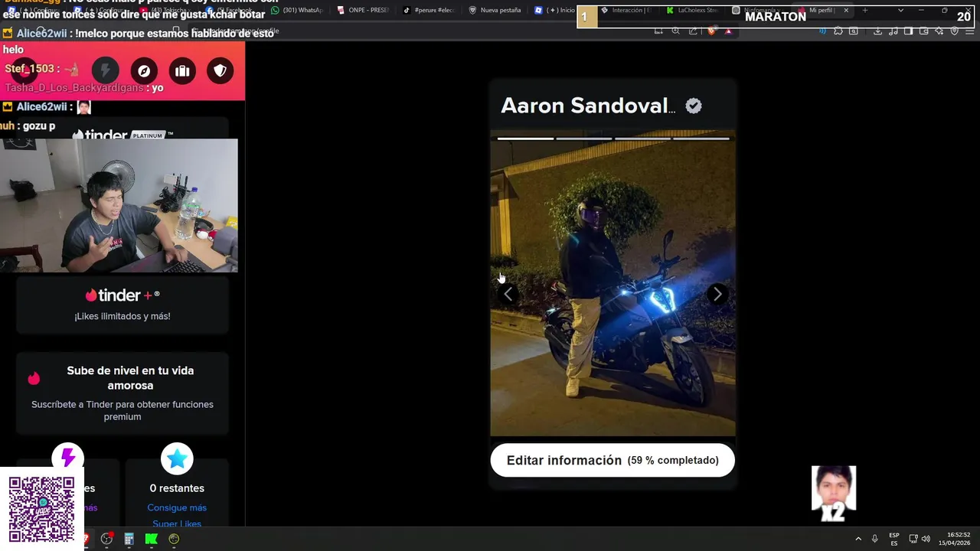
Task: Click the Aaron Sandoval profile name
Action: pyautogui.click(x=588, y=106)
